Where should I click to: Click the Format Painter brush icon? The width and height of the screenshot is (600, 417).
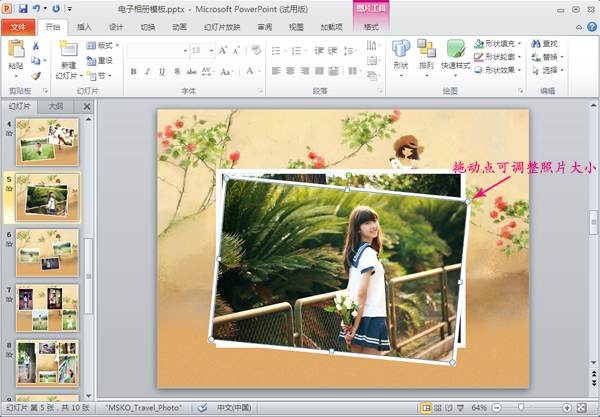(x=36, y=76)
